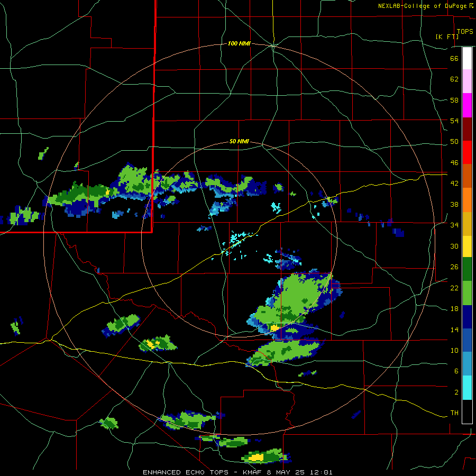The image size is (476, 476).
Task: Click the NEXLAB-College of DuPage label
Action: (x=422, y=6)
